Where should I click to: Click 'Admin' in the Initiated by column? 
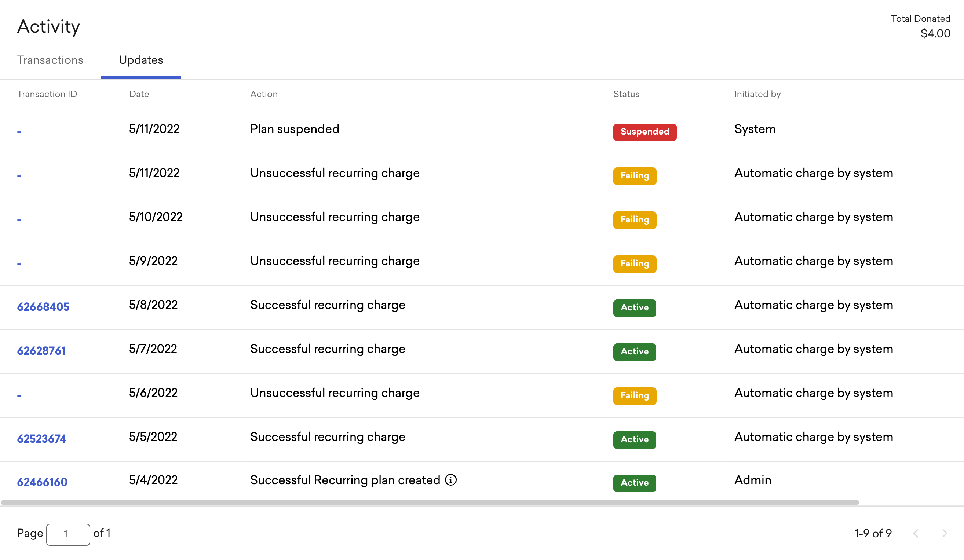pyautogui.click(x=752, y=480)
